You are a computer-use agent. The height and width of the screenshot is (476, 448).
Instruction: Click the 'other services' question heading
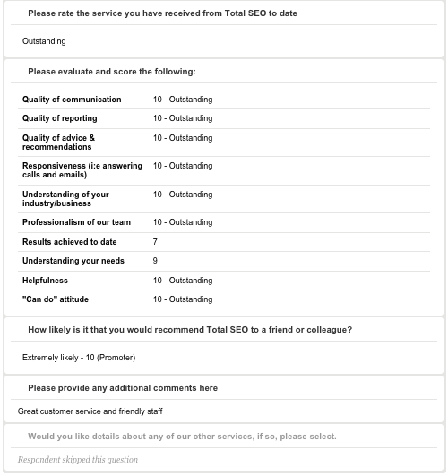click(182, 437)
